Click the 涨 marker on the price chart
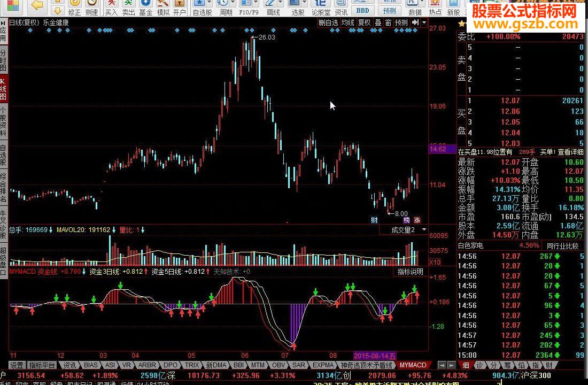Image resolution: width=588 pixels, height=385 pixels. [417, 220]
